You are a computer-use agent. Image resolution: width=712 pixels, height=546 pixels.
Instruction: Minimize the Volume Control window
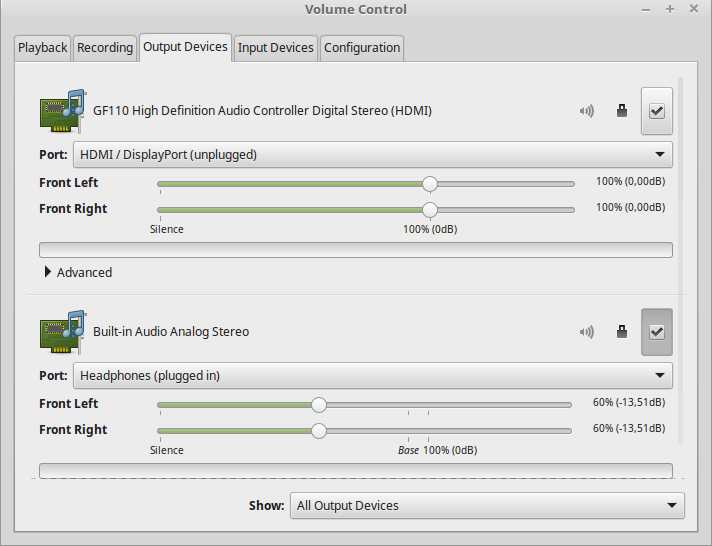tap(646, 9)
